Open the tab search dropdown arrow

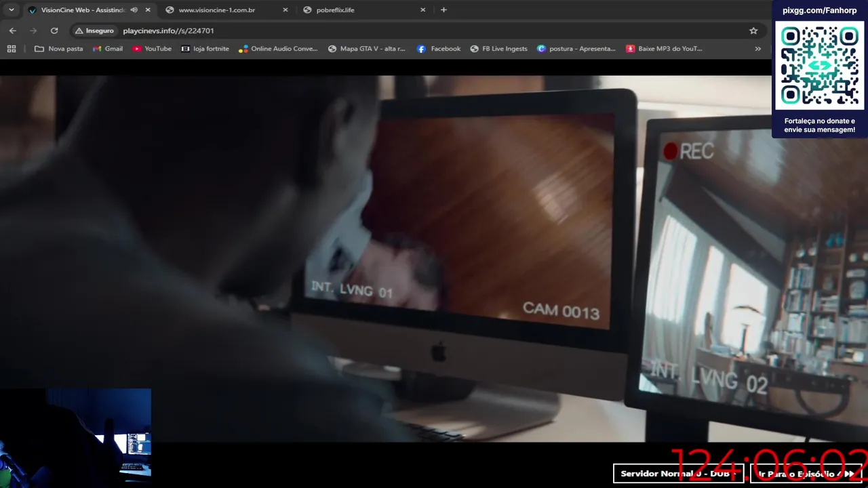click(x=11, y=10)
